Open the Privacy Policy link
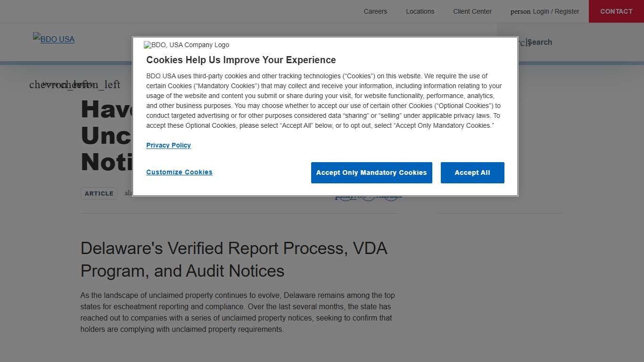Image resolution: width=644 pixels, height=362 pixels. pos(168,145)
